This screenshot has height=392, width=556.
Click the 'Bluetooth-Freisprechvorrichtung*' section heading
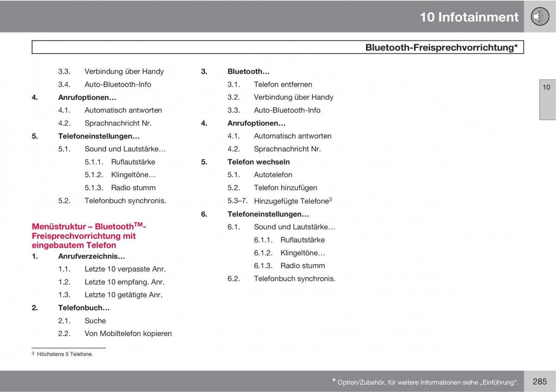[x=441, y=47]
